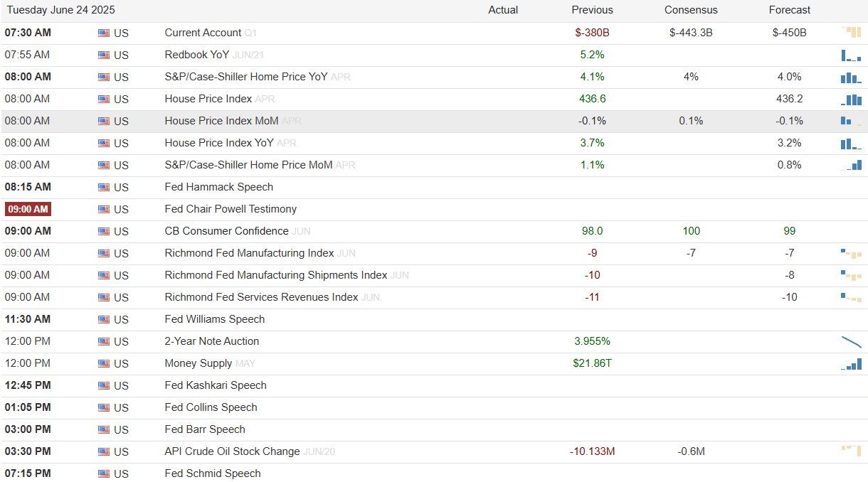The height and width of the screenshot is (482, 868).
Task: Open the Money Supply indicator
Action: tap(199, 363)
